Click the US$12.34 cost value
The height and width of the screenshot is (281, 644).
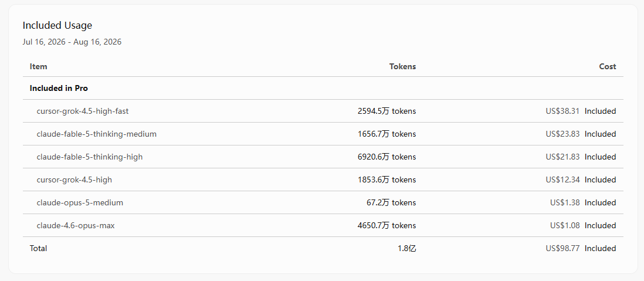(x=562, y=180)
